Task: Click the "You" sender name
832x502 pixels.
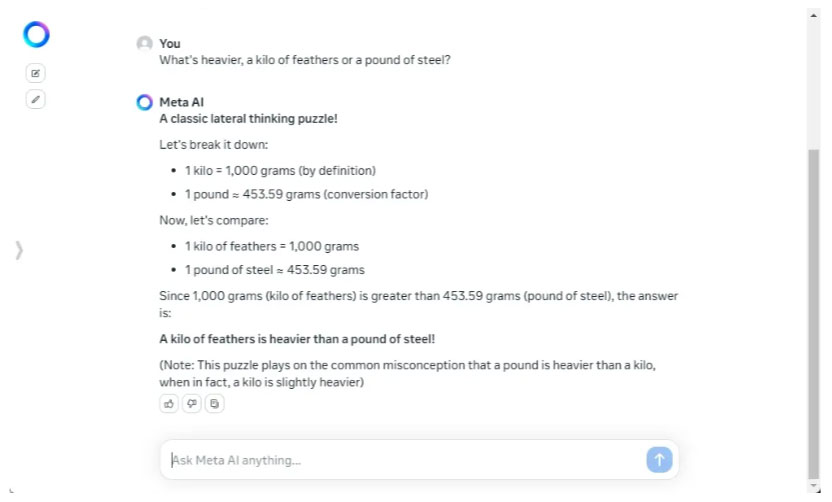Action: tap(170, 43)
